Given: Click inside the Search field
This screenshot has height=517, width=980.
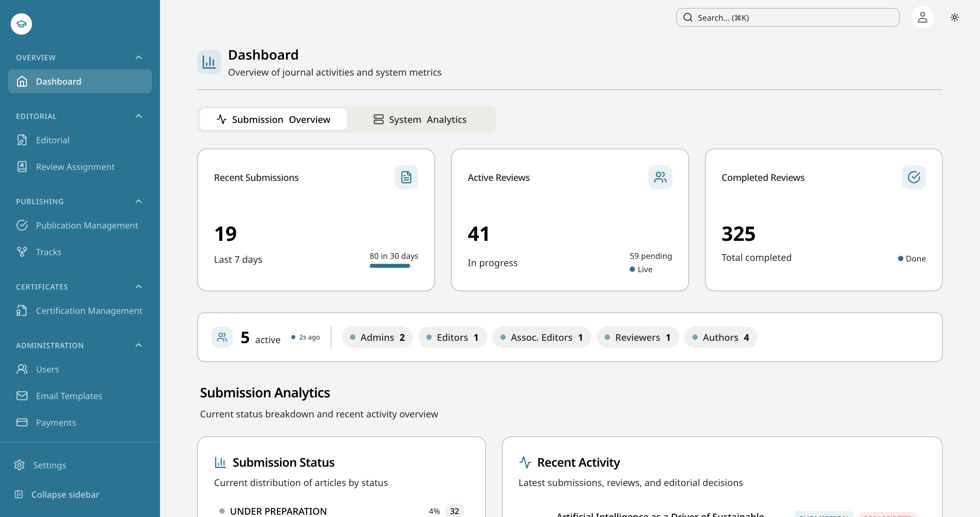Looking at the screenshot, I should click(787, 17).
